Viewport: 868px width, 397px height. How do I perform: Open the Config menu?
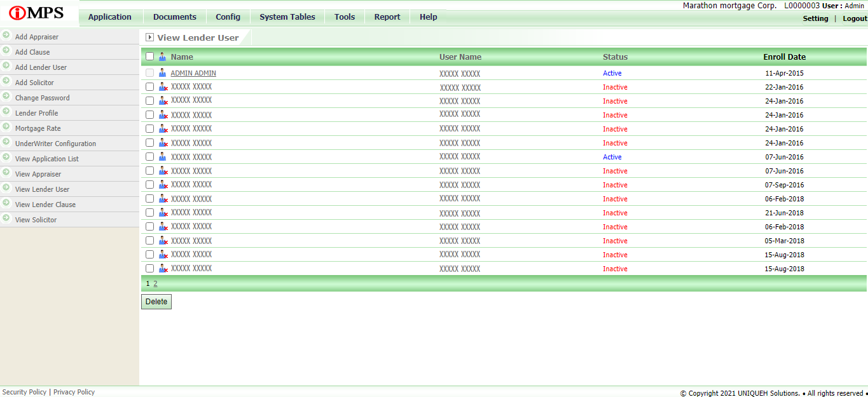coord(228,17)
